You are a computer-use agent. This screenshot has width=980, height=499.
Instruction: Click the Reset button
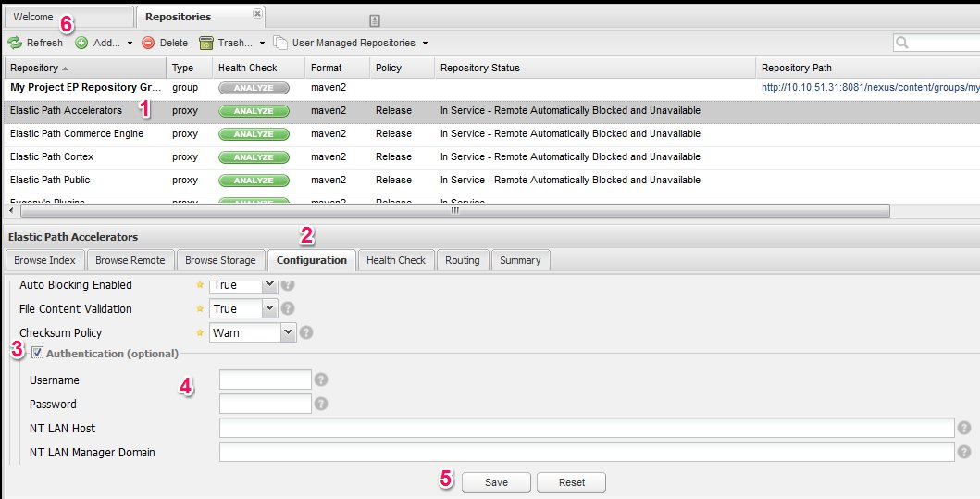572,482
